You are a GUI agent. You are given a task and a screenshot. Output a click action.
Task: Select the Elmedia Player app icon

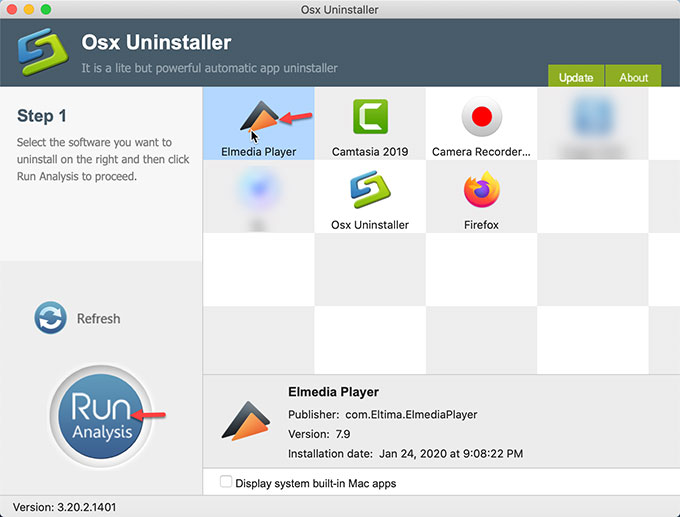[x=258, y=119]
